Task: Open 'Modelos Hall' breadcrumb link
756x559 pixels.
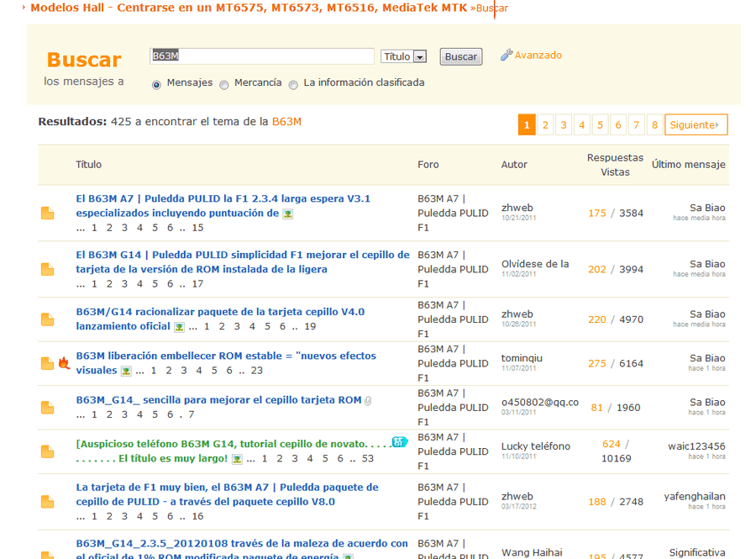Action: pos(249,8)
